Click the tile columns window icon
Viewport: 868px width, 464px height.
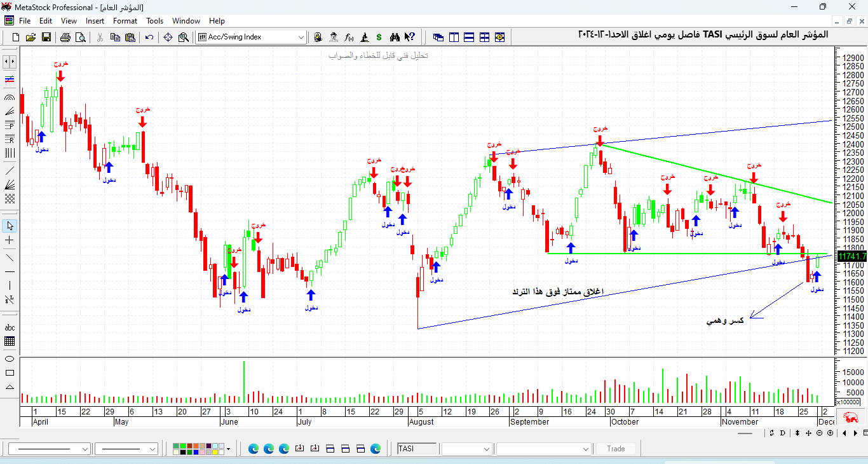454,37
